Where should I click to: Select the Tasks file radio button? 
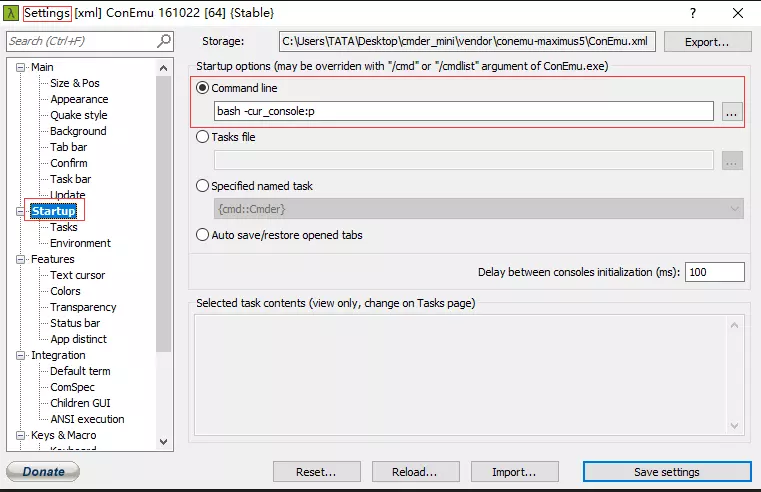(x=202, y=137)
